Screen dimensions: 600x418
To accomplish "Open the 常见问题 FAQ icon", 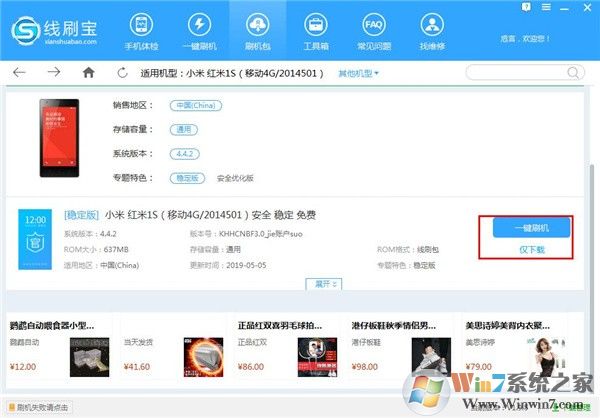I will [374, 31].
